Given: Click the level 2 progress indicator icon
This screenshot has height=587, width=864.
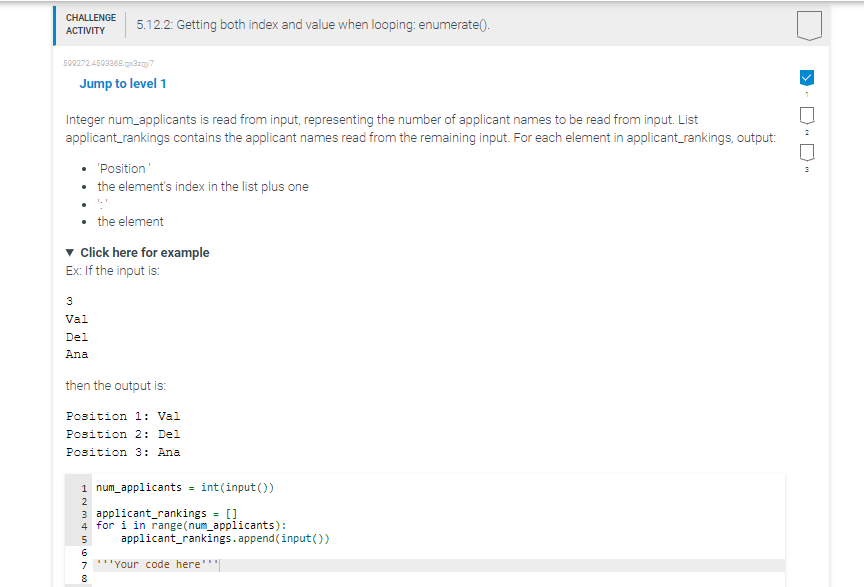Looking at the screenshot, I should (x=806, y=115).
